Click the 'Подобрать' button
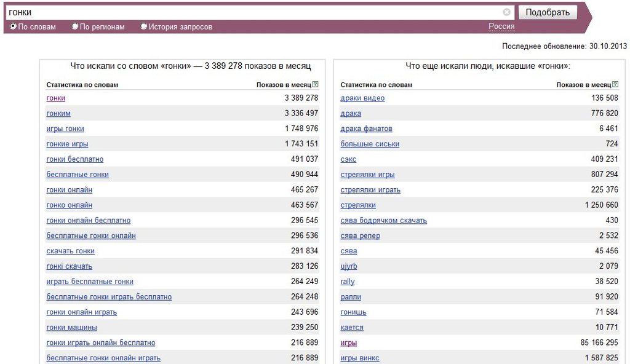Image resolution: width=630 pixels, height=364 pixels. coord(548,12)
